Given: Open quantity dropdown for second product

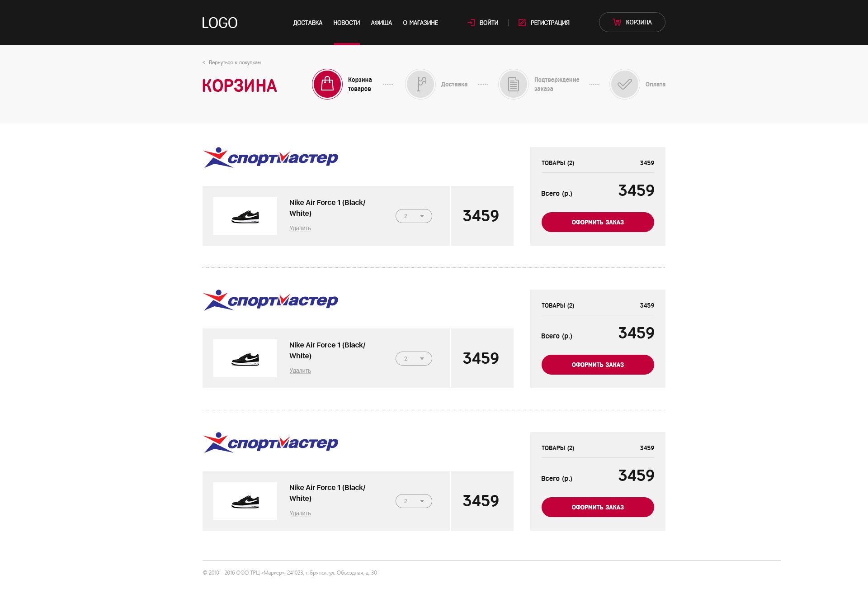Looking at the screenshot, I should [x=414, y=359].
